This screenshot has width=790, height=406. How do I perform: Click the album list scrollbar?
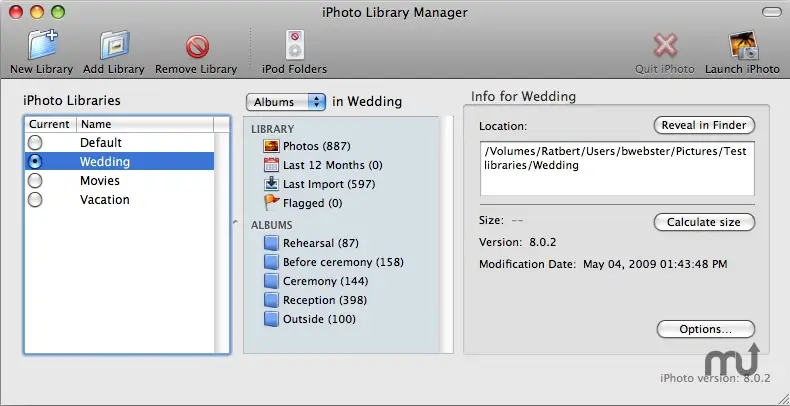tap(447, 235)
